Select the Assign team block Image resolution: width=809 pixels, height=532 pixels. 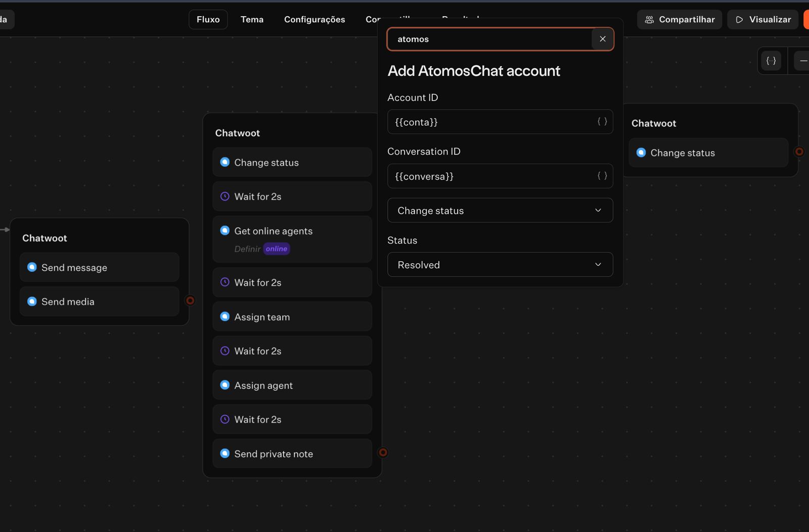click(292, 317)
